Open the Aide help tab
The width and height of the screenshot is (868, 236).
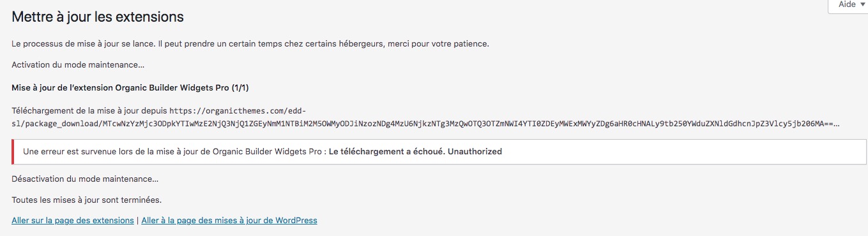coord(848,5)
